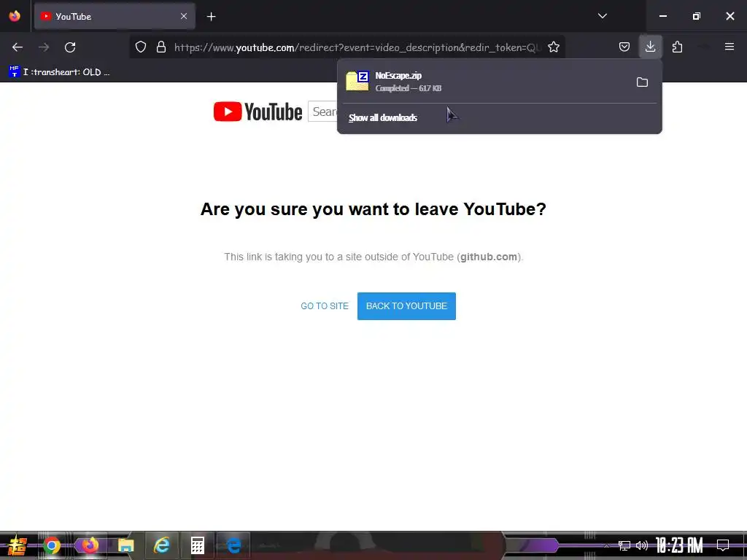Open the notification center icon

click(723, 545)
